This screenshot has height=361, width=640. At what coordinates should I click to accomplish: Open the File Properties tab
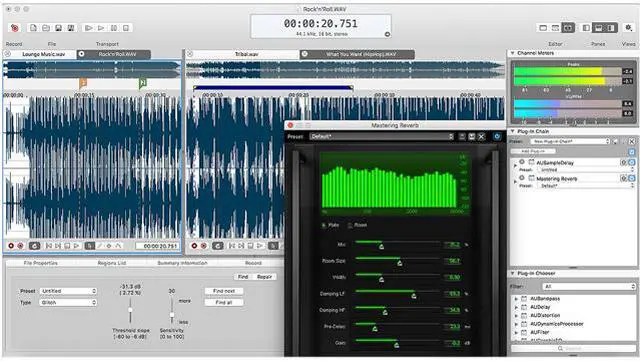click(40, 263)
